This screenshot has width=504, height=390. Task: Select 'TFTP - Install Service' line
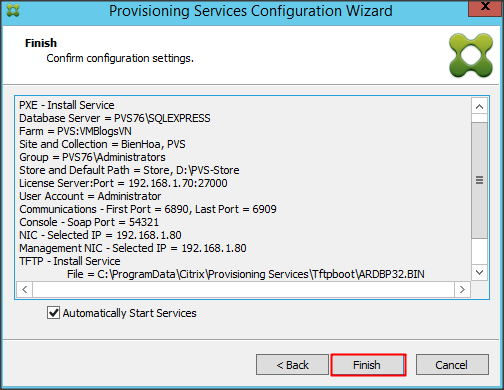click(x=70, y=261)
